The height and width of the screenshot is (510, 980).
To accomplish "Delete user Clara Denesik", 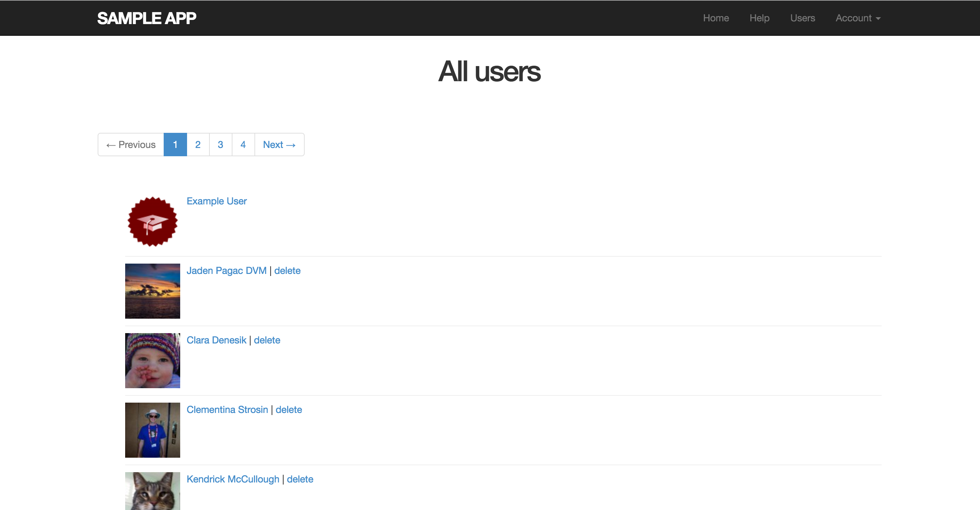I will (x=267, y=340).
